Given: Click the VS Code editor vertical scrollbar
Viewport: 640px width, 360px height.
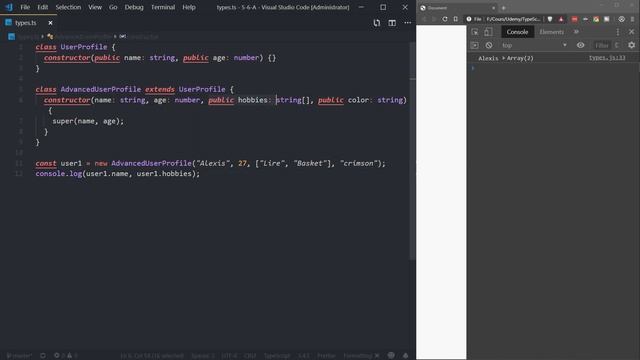Looking at the screenshot, I should [x=412, y=151].
